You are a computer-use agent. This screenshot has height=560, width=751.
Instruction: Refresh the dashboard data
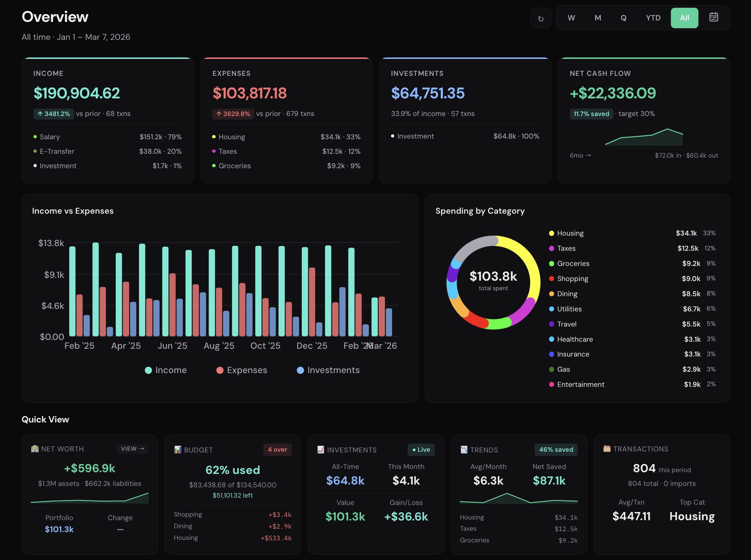pyautogui.click(x=540, y=18)
